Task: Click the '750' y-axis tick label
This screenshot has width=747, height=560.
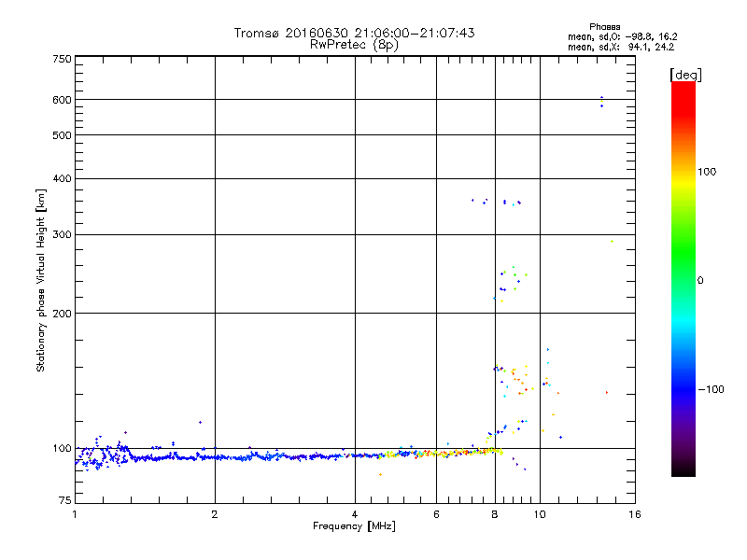Action: (62, 59)
